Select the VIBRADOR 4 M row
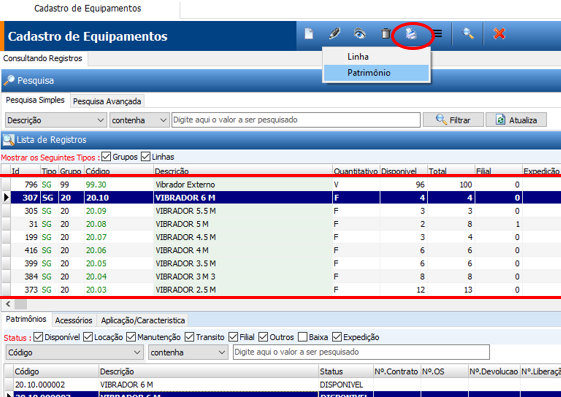This screenshot has width=561, height=397. click(280, 250)
